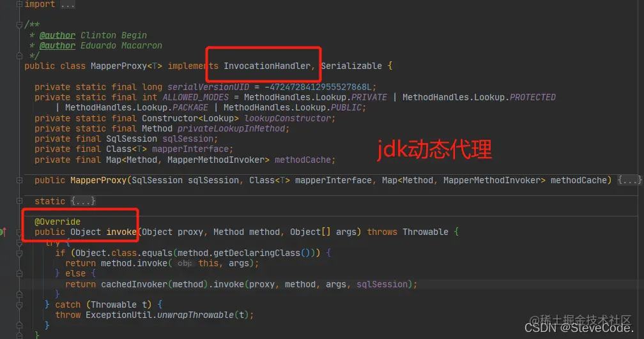This screenshot has width=644, height=339.
Task: Click 'InvocationHandler' in the class declaration
Action: point(267,66)
